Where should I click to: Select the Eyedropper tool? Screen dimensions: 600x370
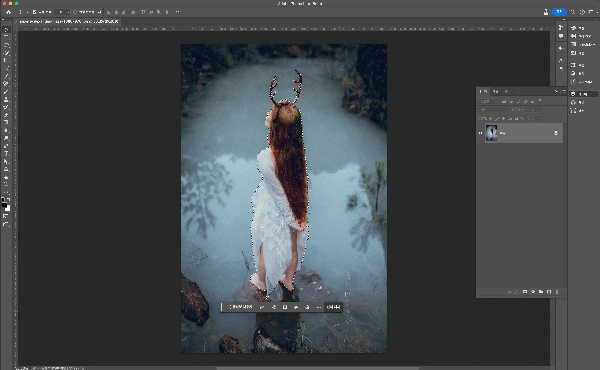6,75
